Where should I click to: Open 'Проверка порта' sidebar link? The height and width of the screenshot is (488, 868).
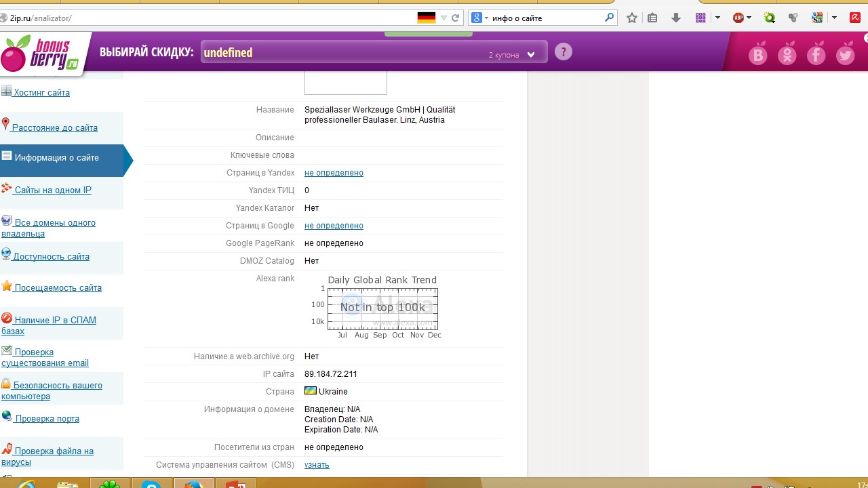(47, 418)
